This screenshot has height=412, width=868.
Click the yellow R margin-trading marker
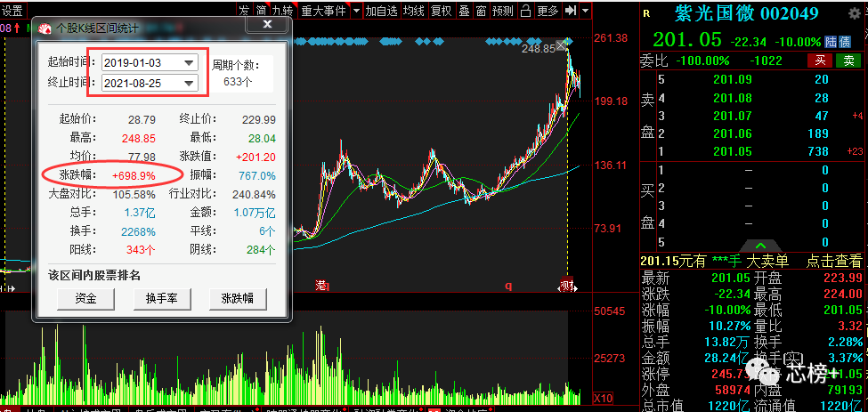click(x=646, y=14)
